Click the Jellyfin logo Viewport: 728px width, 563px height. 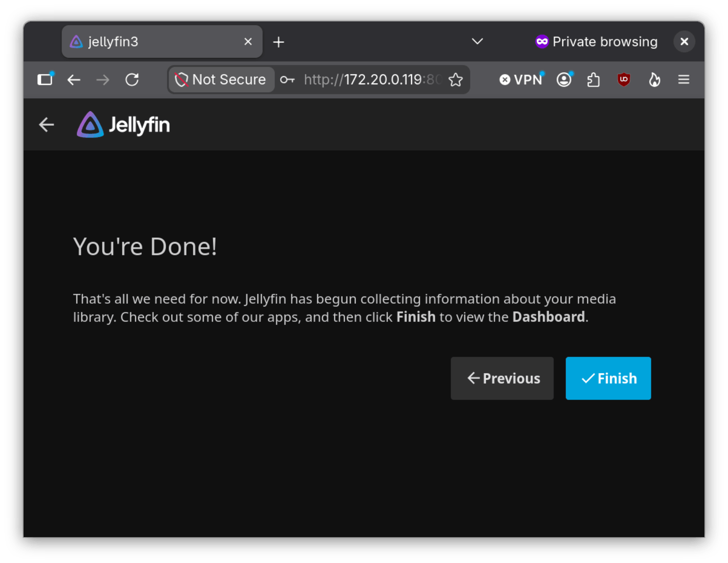[x=123, y=124]
